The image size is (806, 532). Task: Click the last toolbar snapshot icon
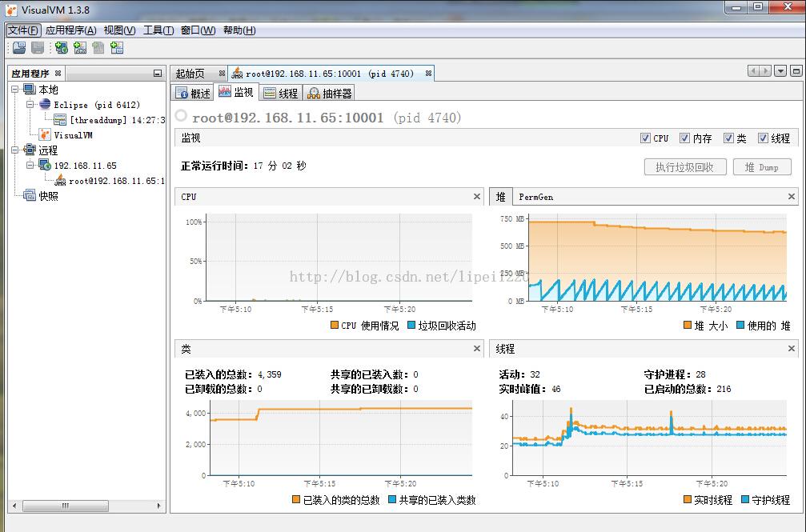pos(117,48)
